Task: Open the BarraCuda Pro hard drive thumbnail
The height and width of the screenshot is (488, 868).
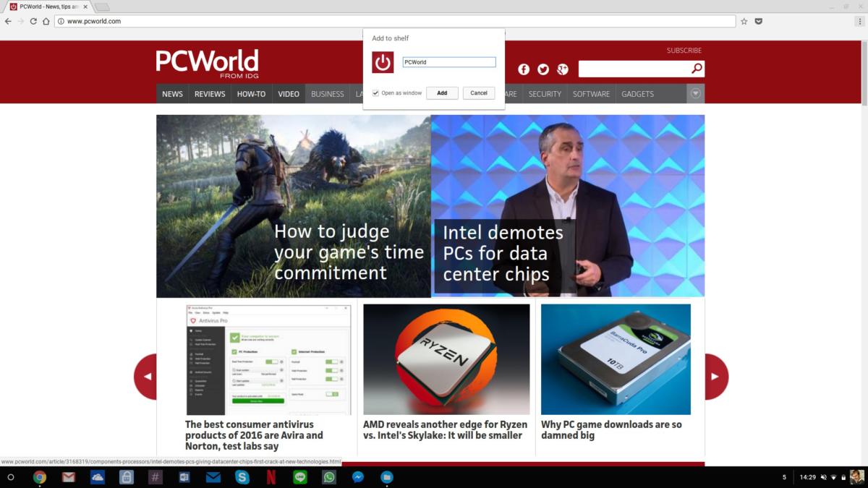Action: [616, 359]
